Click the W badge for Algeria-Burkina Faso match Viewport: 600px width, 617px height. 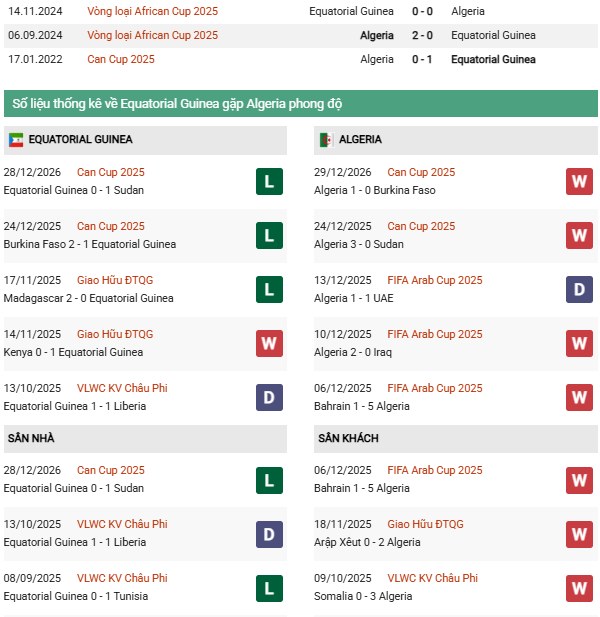[x=579, y=181]
